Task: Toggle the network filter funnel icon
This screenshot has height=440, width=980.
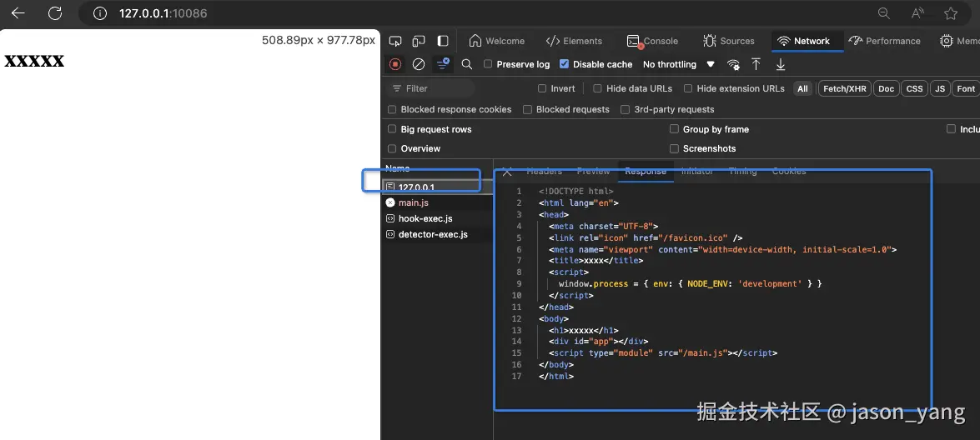Action: [x=443, y=64]
